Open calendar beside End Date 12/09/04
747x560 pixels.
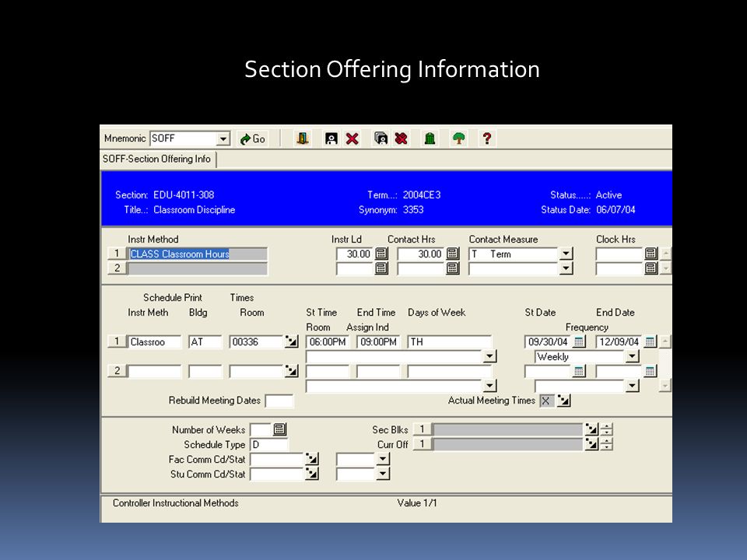[x=650, y=341]
